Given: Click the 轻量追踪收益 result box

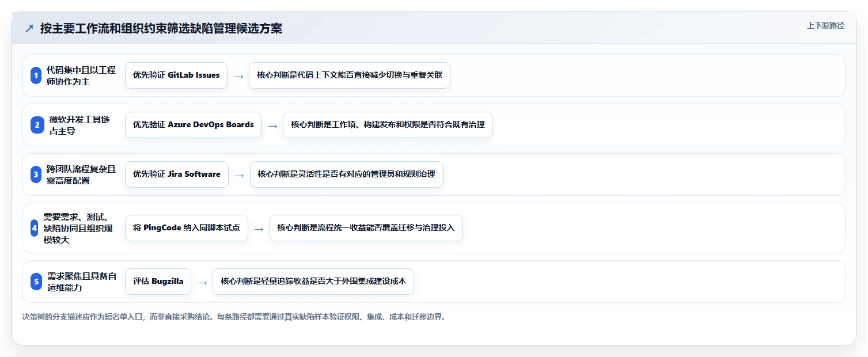Looking at the screenshot, I should pyautogui.click(x=313, y=282).
